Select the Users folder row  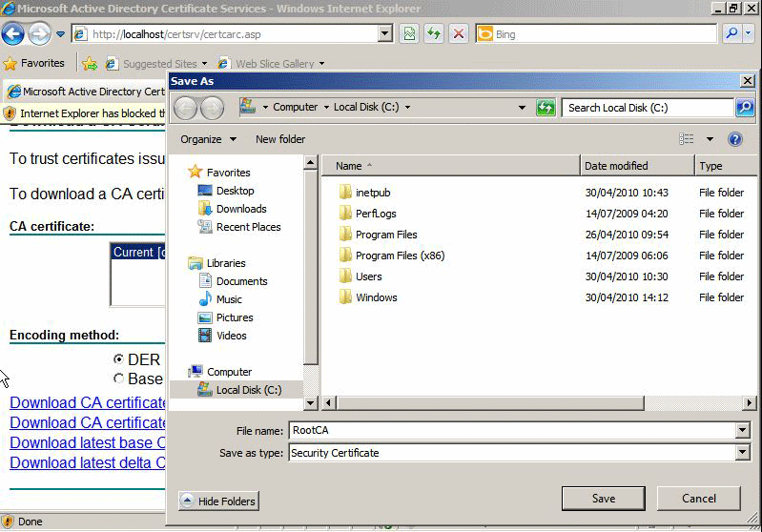(x=539, y=276)
